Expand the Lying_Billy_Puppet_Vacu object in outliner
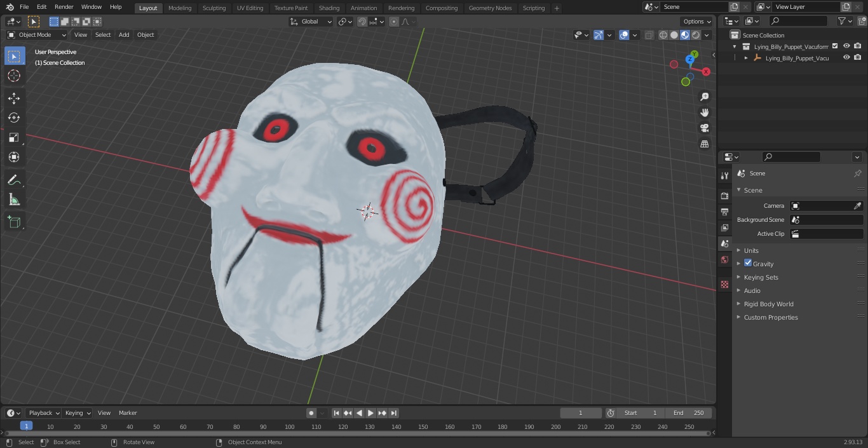Screen dimensions: 868x448 [x=746, y=58]
